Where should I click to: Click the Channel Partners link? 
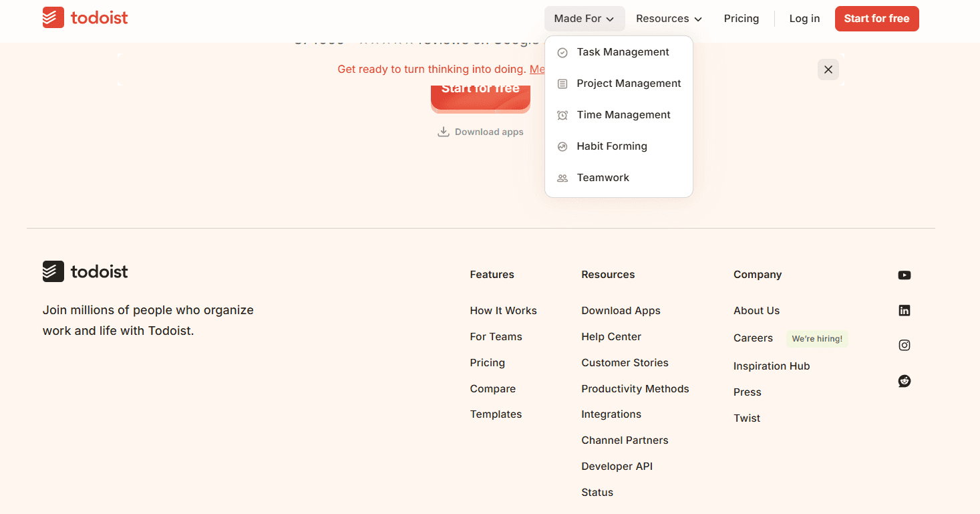pos(625,440)
